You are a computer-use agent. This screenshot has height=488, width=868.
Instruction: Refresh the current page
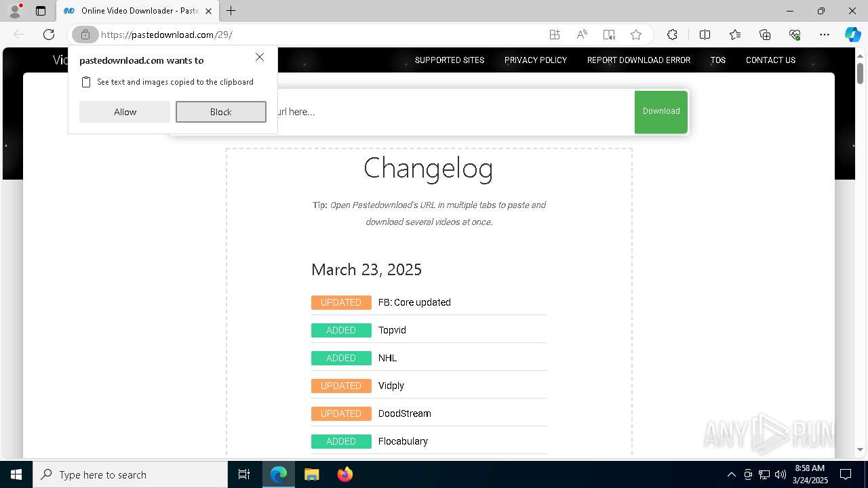[x=49, y=35]
